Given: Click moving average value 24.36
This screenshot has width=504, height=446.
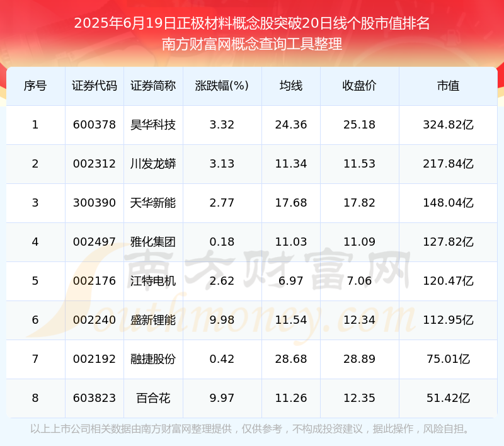Looking at the screenshot, I should click(291, 125).
